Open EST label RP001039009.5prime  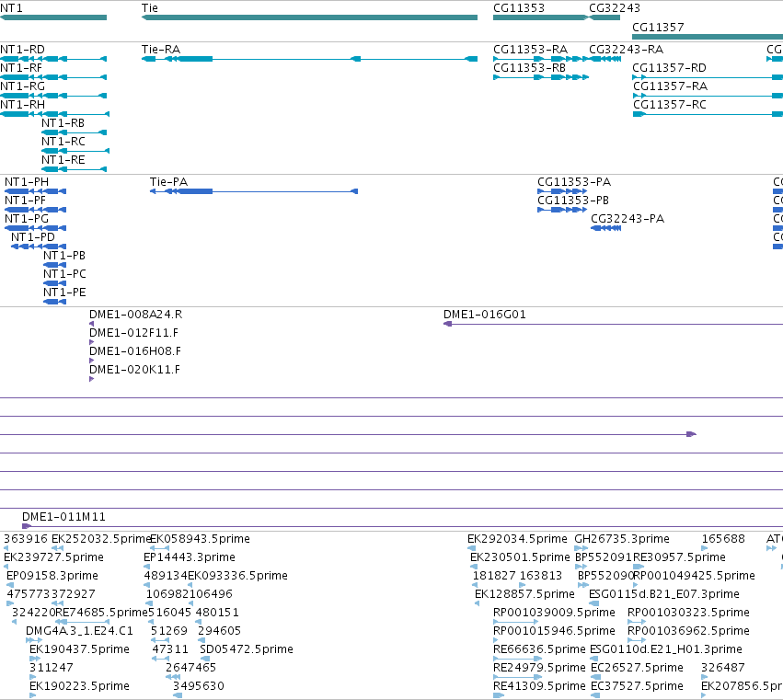pyautogui.click(x=554, y=614)
